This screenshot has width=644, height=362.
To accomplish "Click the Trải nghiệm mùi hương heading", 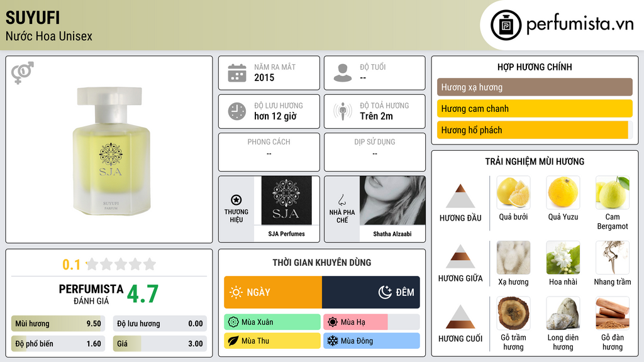I will [x=535, y=162].
